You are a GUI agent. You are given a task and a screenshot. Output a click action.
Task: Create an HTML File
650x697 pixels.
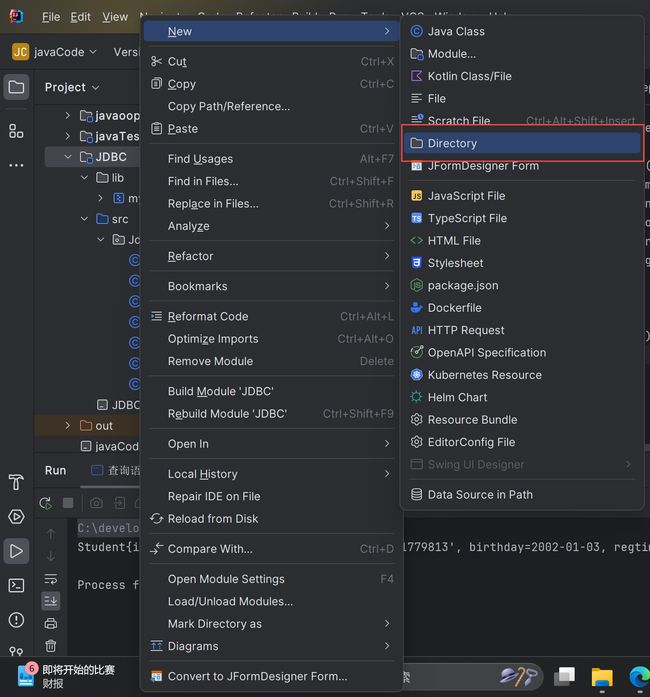[x=522, y=240]
